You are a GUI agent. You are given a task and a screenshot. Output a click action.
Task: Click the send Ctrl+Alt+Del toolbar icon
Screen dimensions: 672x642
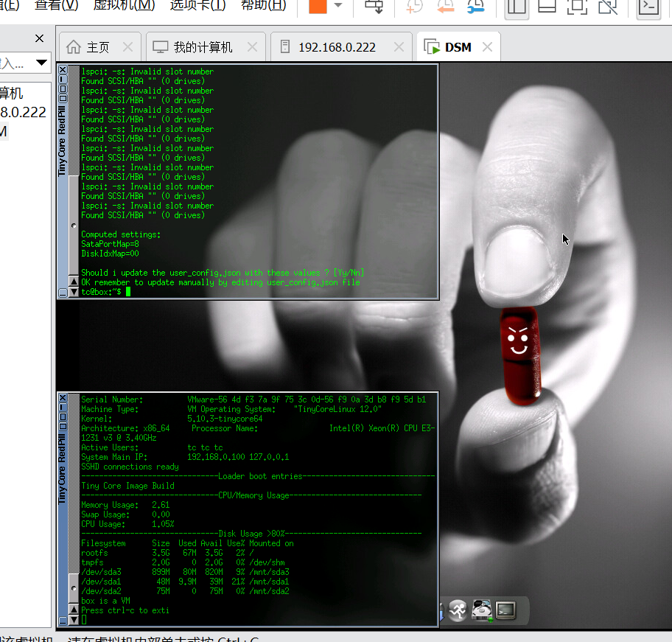pos(374,7)
